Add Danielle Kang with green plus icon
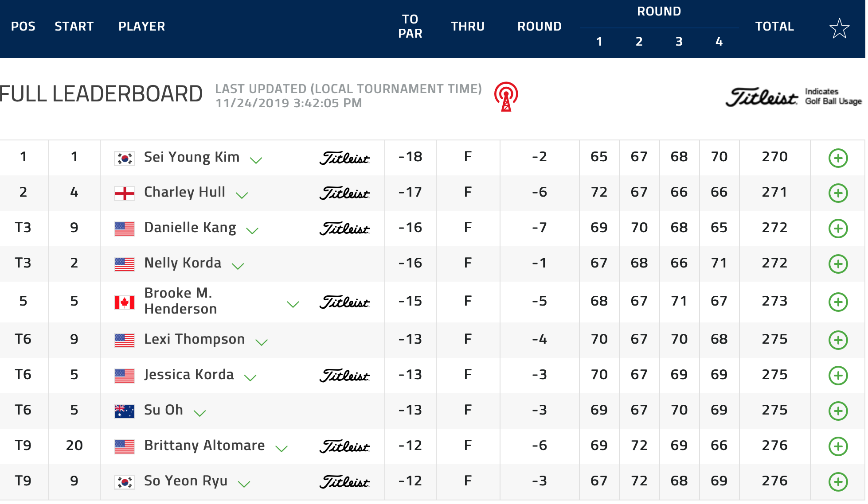 [x=838, y=229]
